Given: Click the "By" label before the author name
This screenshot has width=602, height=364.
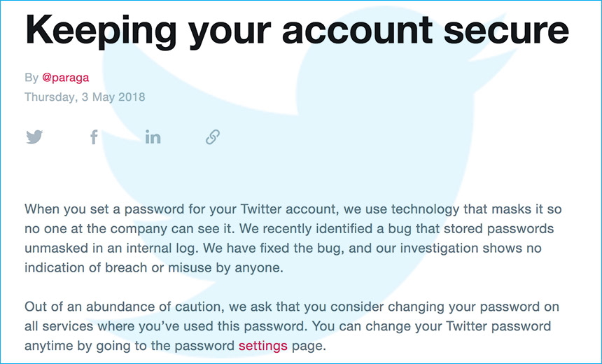Looking at the screenshot, I should pos(31,78).
